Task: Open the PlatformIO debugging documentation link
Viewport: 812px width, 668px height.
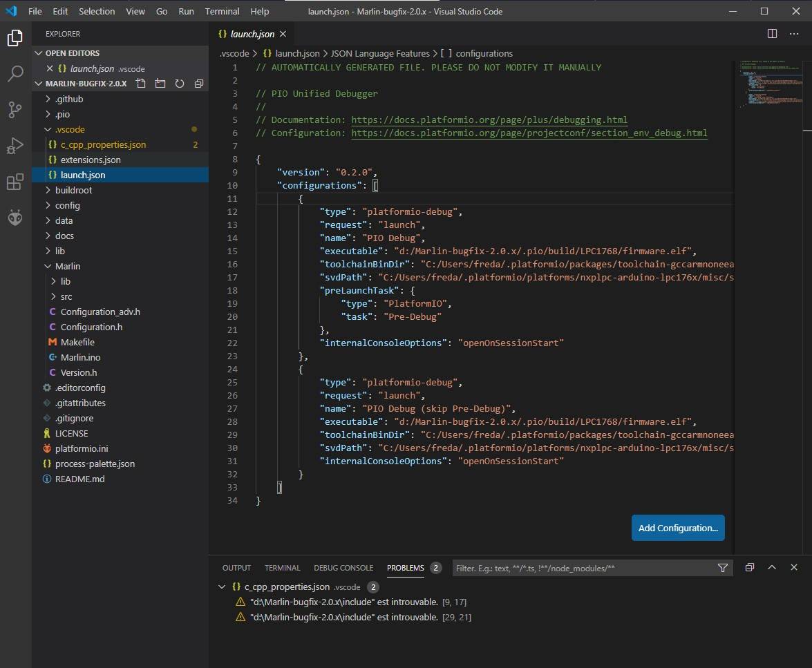Action: 489,120
